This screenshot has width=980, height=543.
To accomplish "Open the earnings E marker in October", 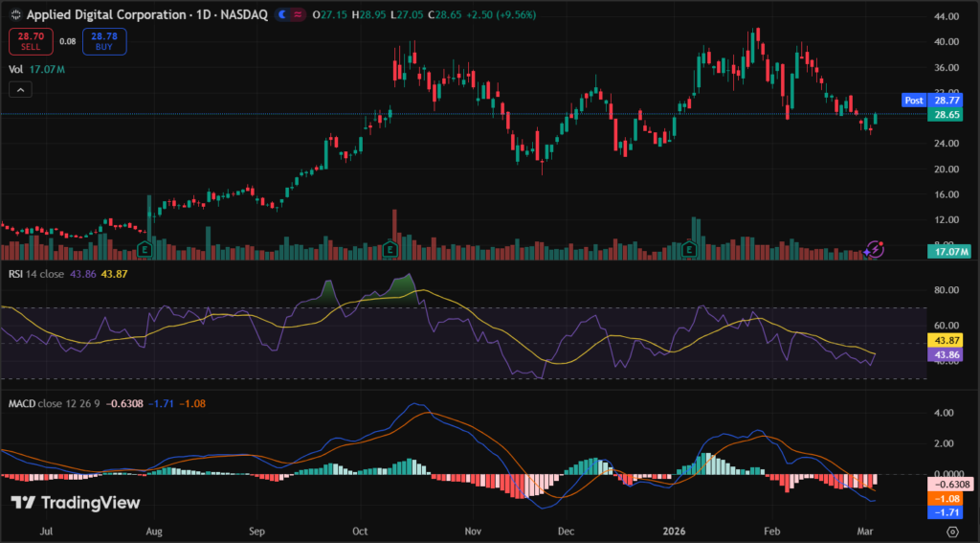I will (390, 249).
